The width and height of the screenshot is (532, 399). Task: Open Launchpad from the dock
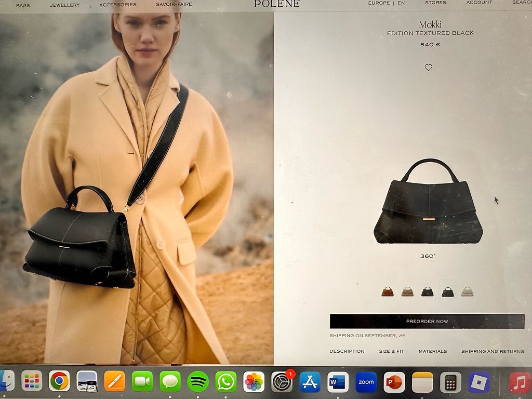click(x=32, y=381)
